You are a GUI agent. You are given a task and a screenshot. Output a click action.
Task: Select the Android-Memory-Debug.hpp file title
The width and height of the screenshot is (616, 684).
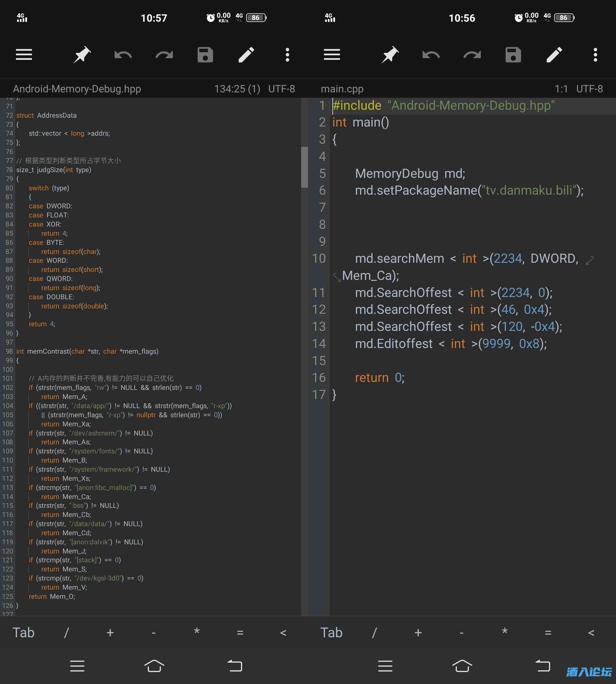pyautogui.click(x=77, y=89)
